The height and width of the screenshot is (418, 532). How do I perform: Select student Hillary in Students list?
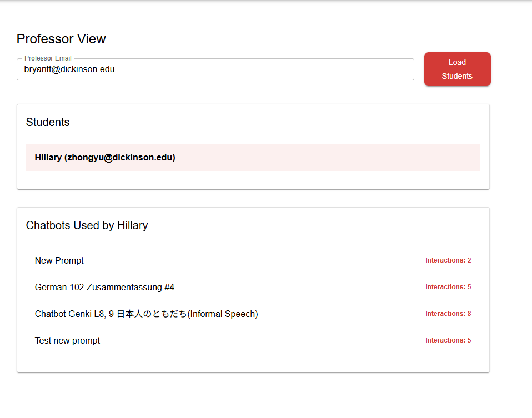coord(253,158)
